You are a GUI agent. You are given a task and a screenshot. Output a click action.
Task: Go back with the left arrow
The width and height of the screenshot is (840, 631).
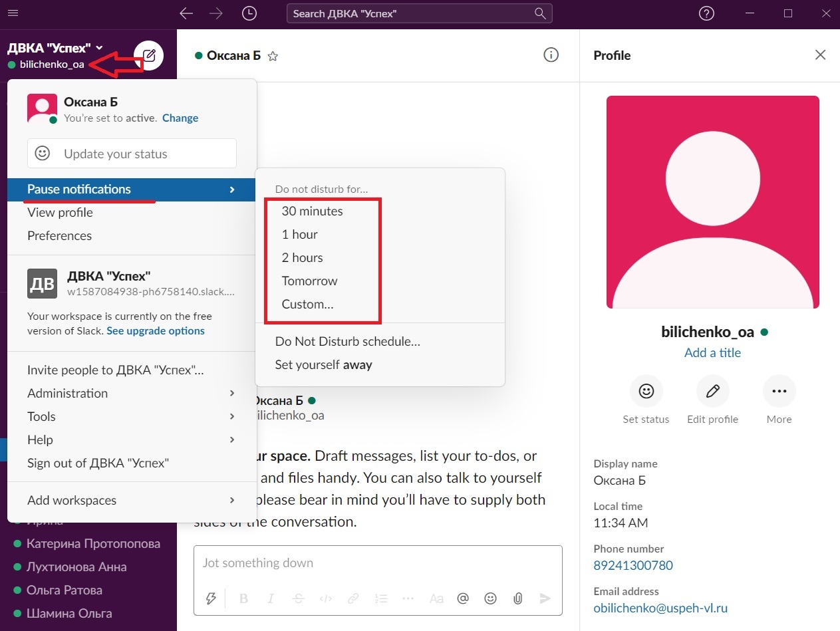pos(186,13)
